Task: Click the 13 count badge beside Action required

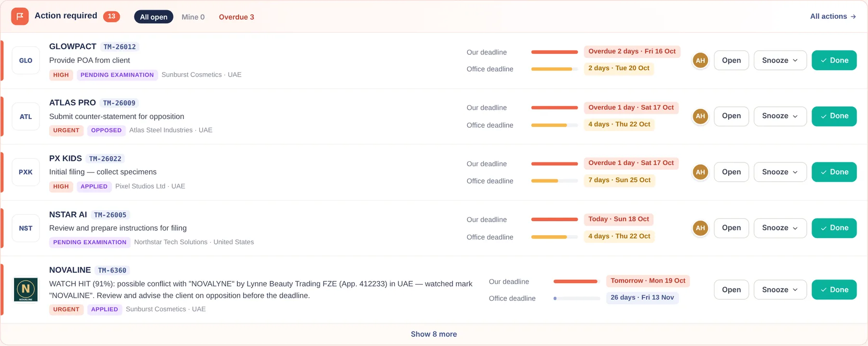Action: (x=111, y=16)
